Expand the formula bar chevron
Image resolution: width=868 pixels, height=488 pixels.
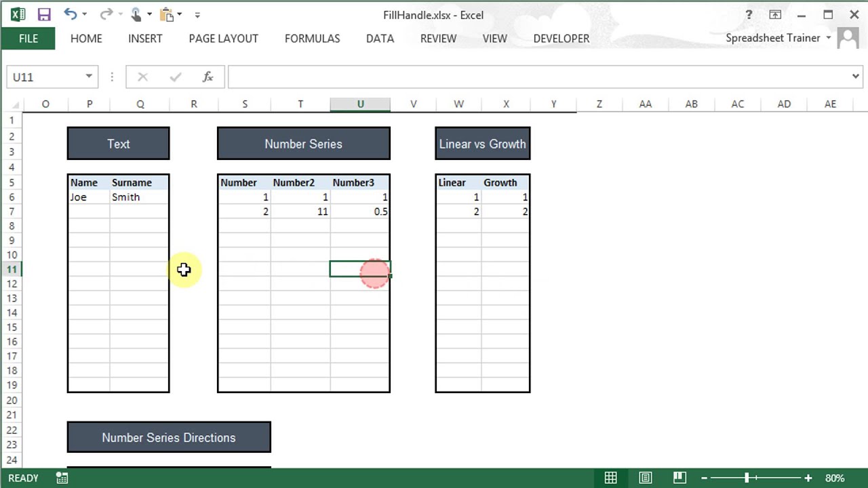click(855, 77)
